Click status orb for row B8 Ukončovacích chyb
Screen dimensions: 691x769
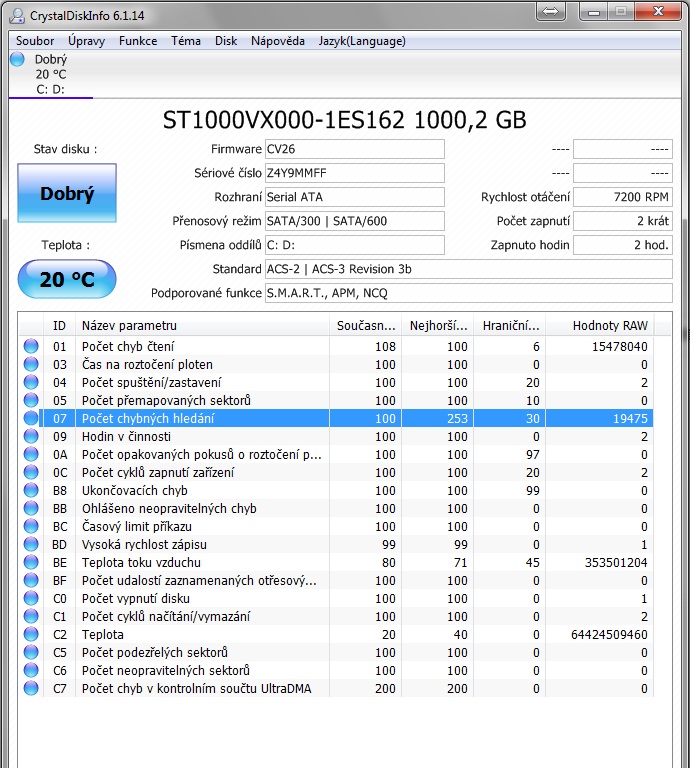click(x=31, y=490)
